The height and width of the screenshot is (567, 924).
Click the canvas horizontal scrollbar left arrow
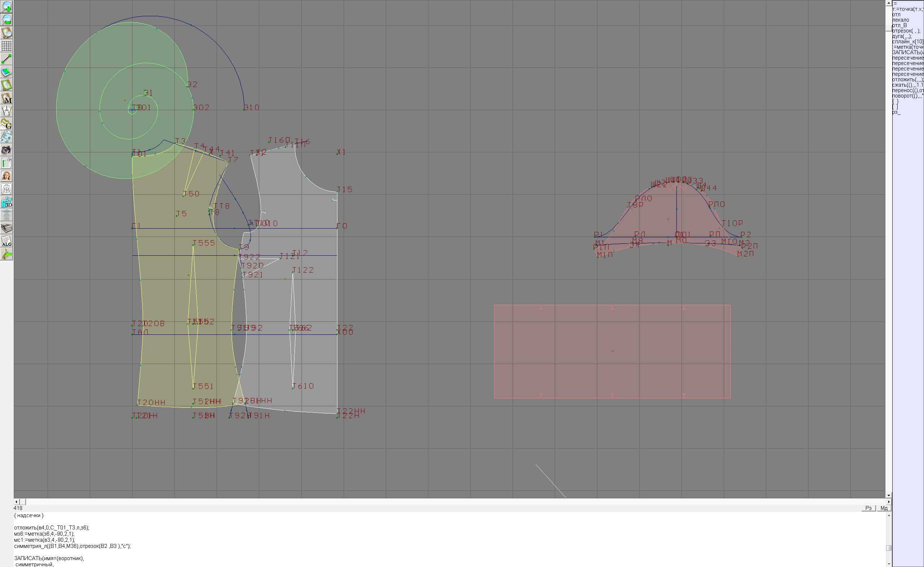tap(16, 502)
